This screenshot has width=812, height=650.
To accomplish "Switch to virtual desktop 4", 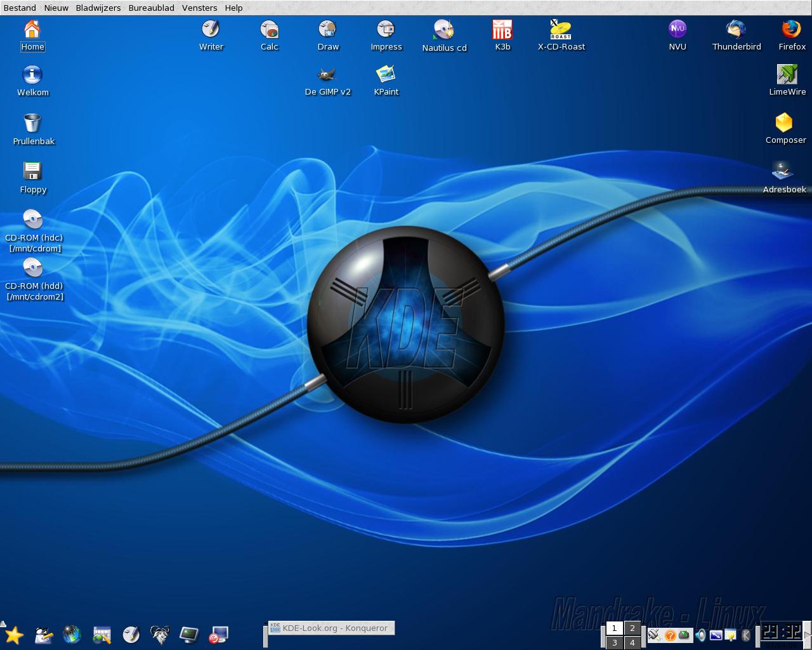I will click(x=632, y=643).
